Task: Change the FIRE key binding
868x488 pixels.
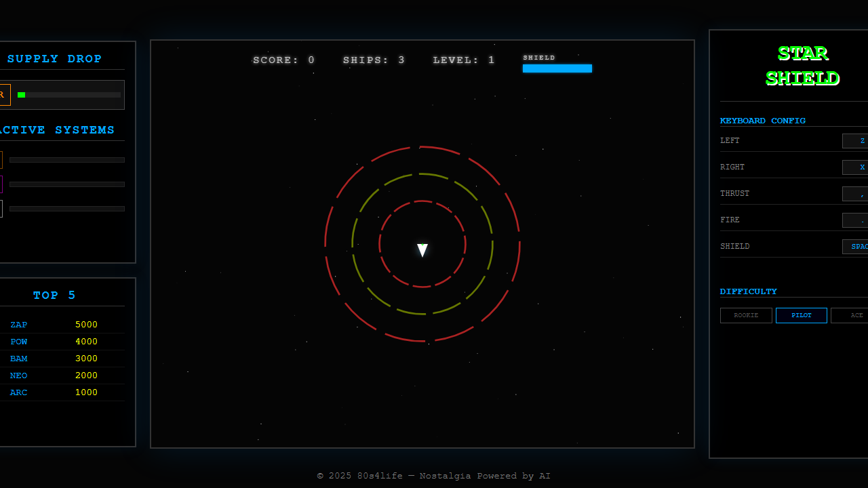Action: click(855, 220)
